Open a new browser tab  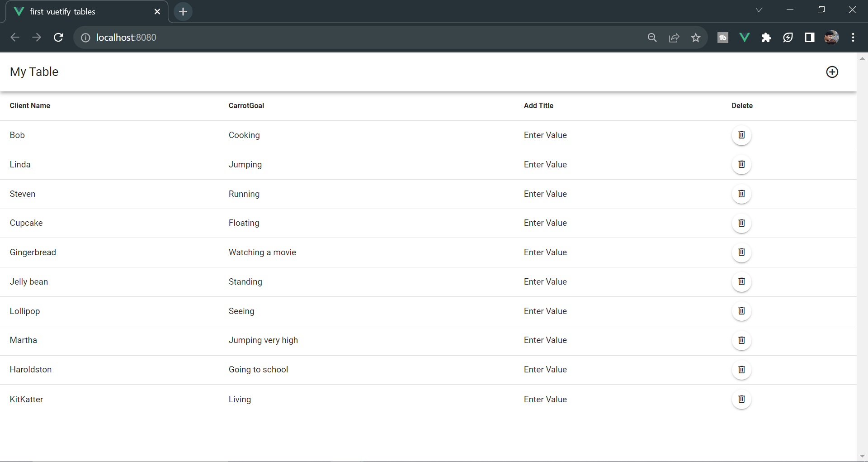tap(183, 11)
